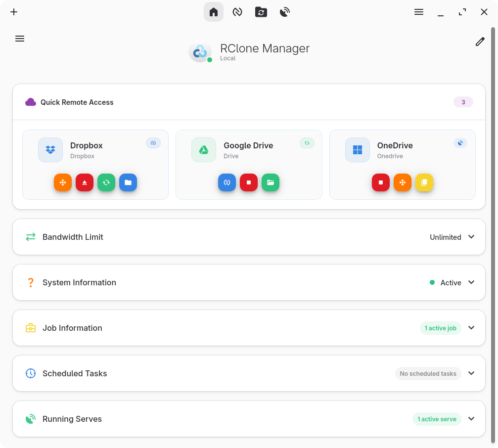
Task: Click the pencil edit icon near the header
Action: (480, 42)
